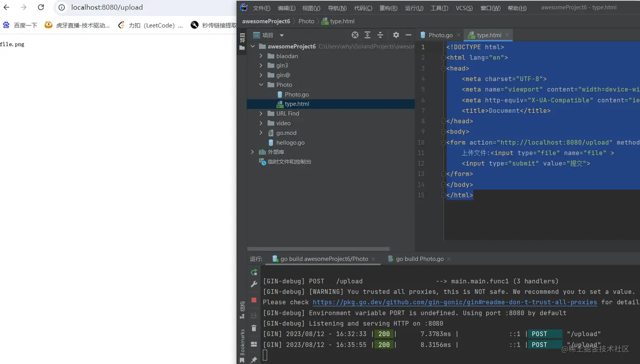Viewport: 640px width, 364px height.
Task: Click the wrench icon in run toolbar
Action: (254, 284)
